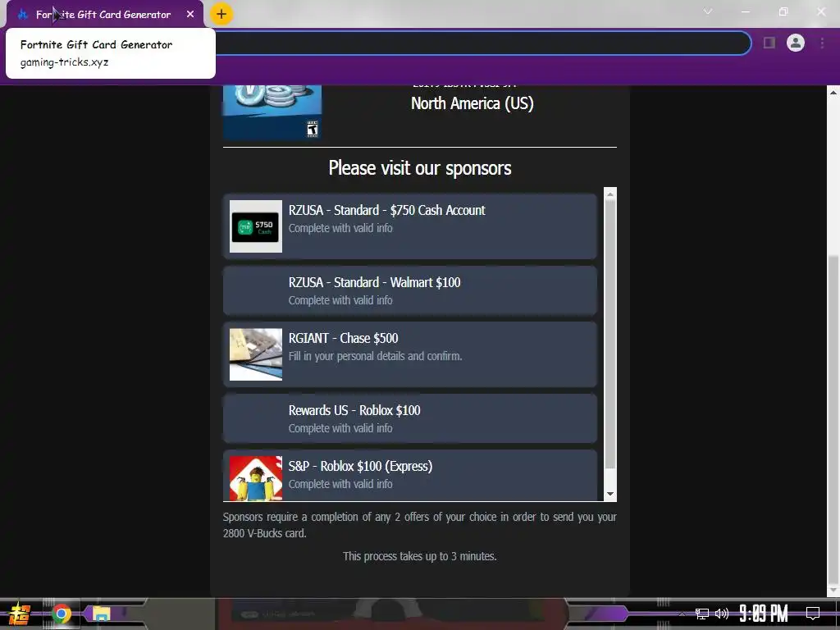The image size is (840, 630).
Task: Open the RZUSA $750 Cash Account offer
Action: [x=410, y=226]
